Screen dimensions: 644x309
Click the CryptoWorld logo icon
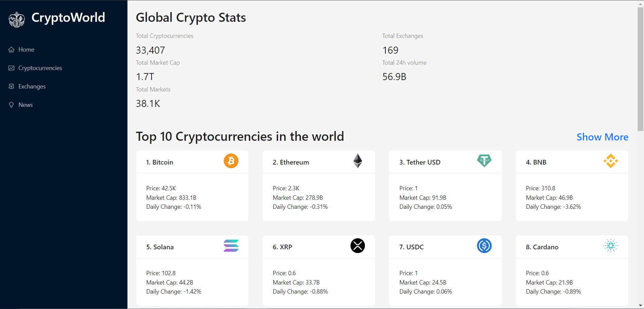pyautogui.click(x=16, y=19)
